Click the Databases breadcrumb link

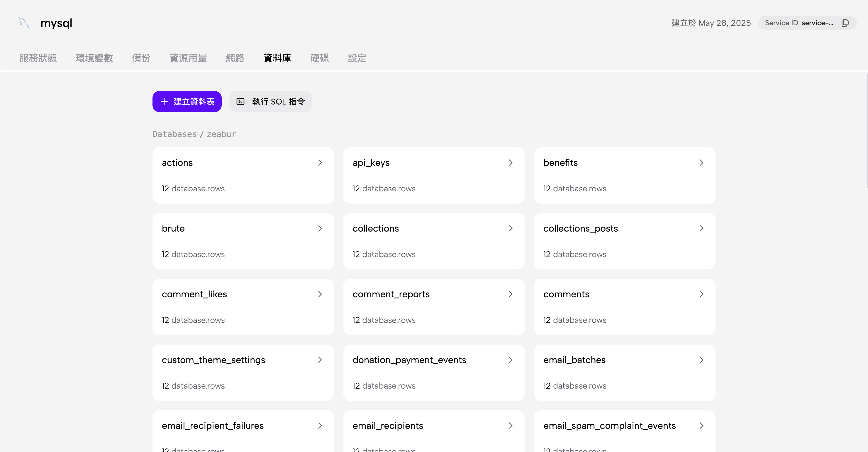174,134
